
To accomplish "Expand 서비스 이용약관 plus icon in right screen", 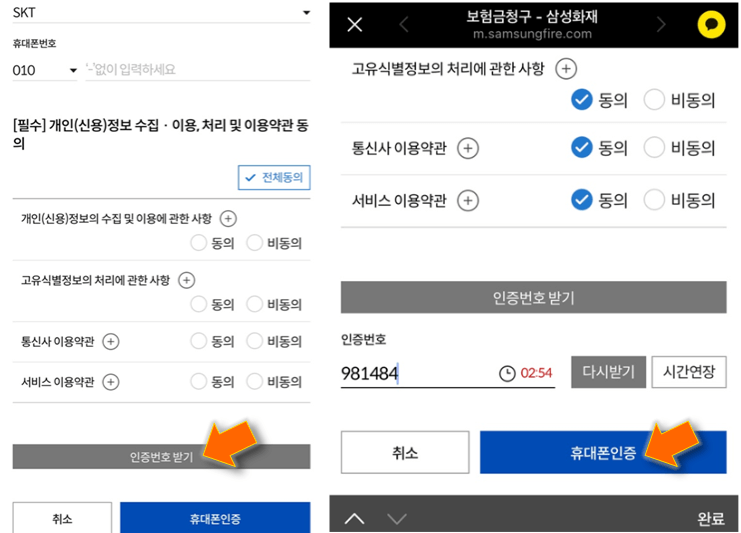I will tap(468, 201).
